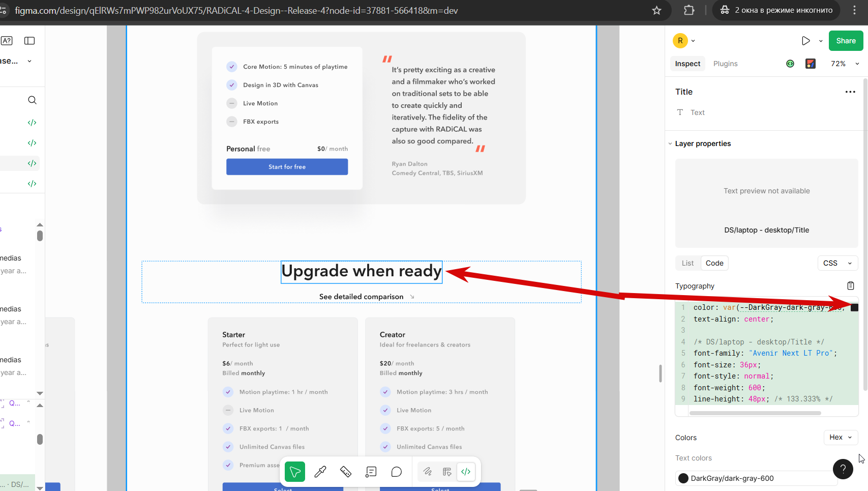Image resolution: width=868 pixels, height=491 pixels.
Task: Click the code panel horizontal scrollbar
Action: [x=755, y=413]
